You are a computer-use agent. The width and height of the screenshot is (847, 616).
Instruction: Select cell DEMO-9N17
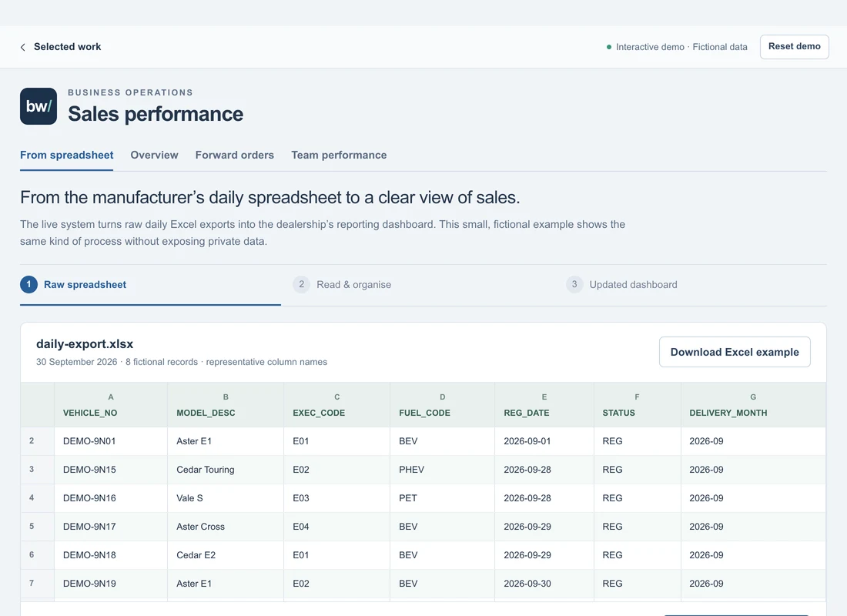click(111, 527)
